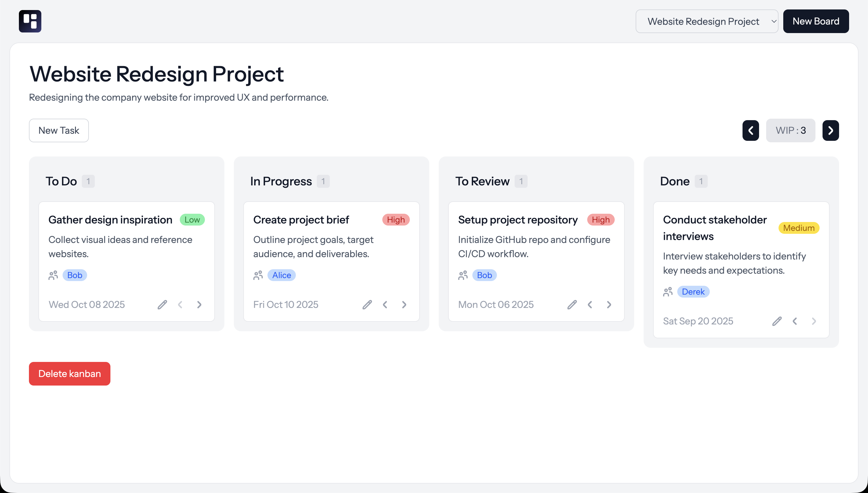Create a New Task
Viewport: 868px width, 493px height.
tap(58, 130)
